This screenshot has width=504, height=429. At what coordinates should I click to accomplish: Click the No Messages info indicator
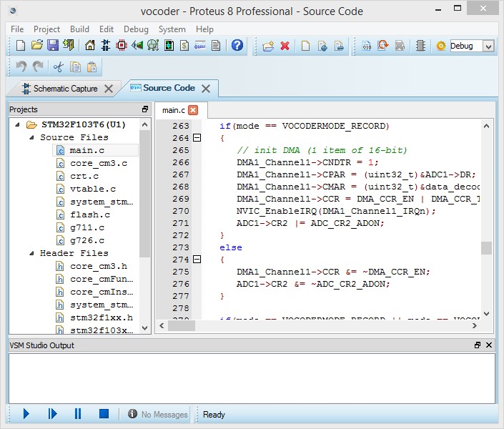pyautogui.click(x=157, y=414)
